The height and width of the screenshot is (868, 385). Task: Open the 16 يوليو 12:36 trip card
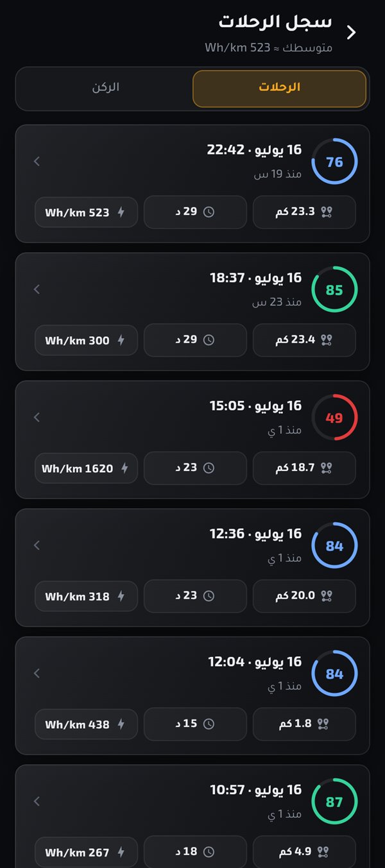click(x=193, y=568)
